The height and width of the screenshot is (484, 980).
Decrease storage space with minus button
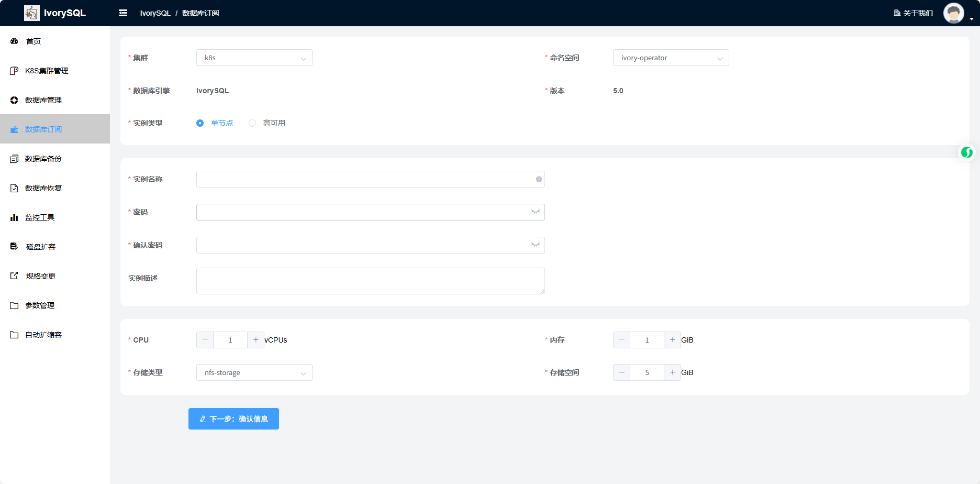[621, 372]
